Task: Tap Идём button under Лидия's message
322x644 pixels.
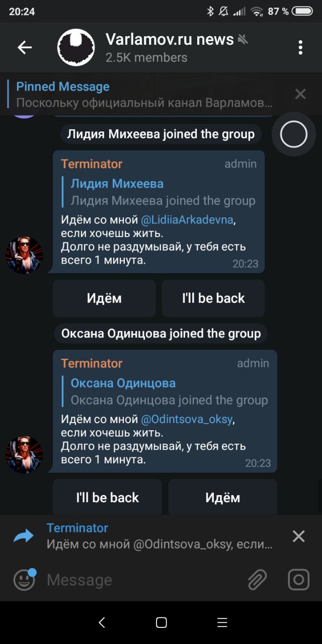Action: tap(104, 298)
